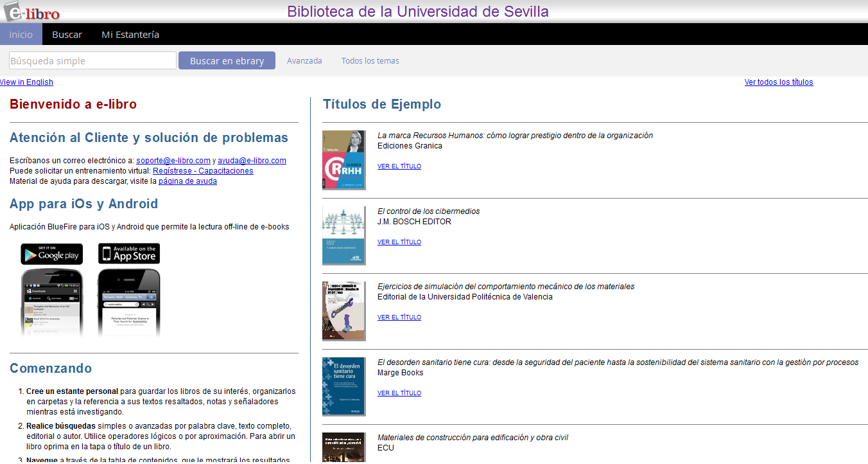Click publisher ECU
The width and height of the screenshot is (868, 464).
coord(386,448)
